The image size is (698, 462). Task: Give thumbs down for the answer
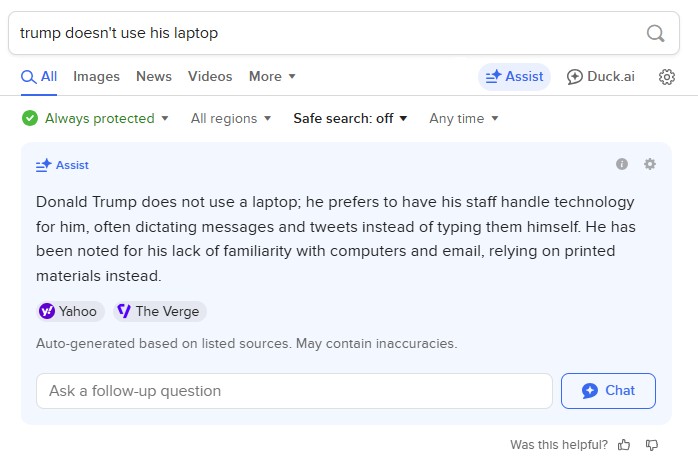652,445
